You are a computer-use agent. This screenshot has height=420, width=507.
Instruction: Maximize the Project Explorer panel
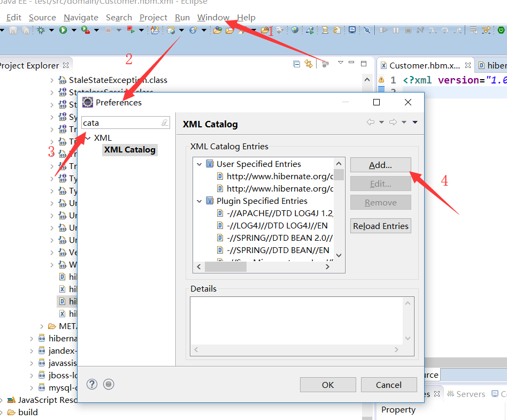point(364,64)
